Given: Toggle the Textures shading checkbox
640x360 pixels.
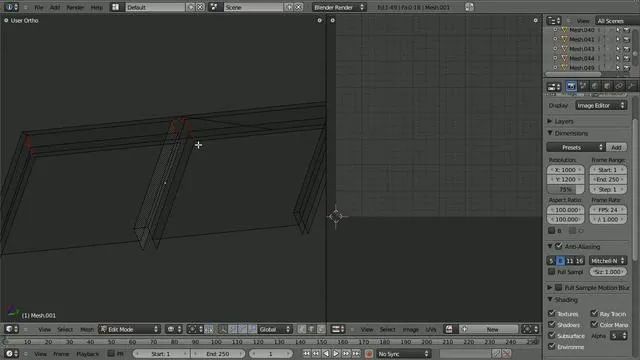Looking at the screenshot, I should [x=551, y=313].
